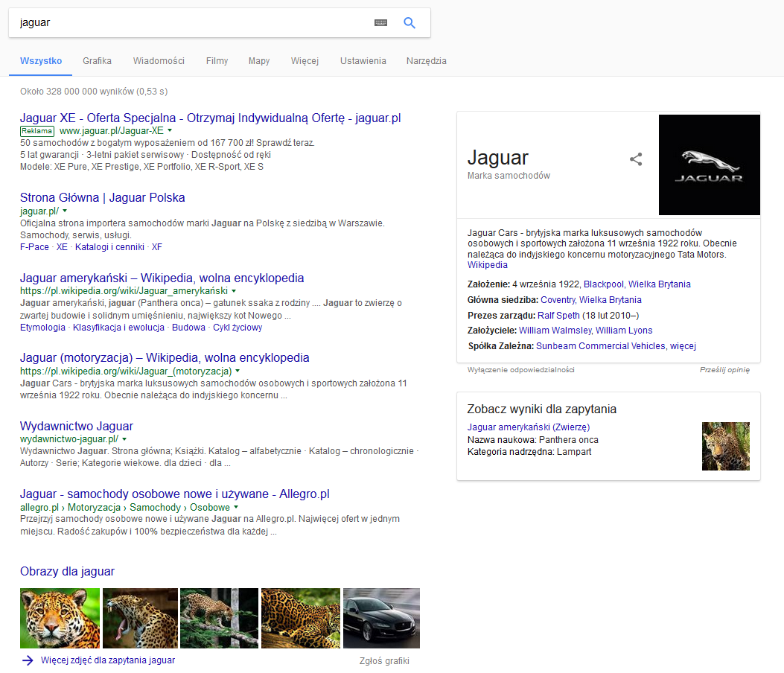
Task: Open Blackpool, Wielka Brytania link
Action: (x=637, y=284)
